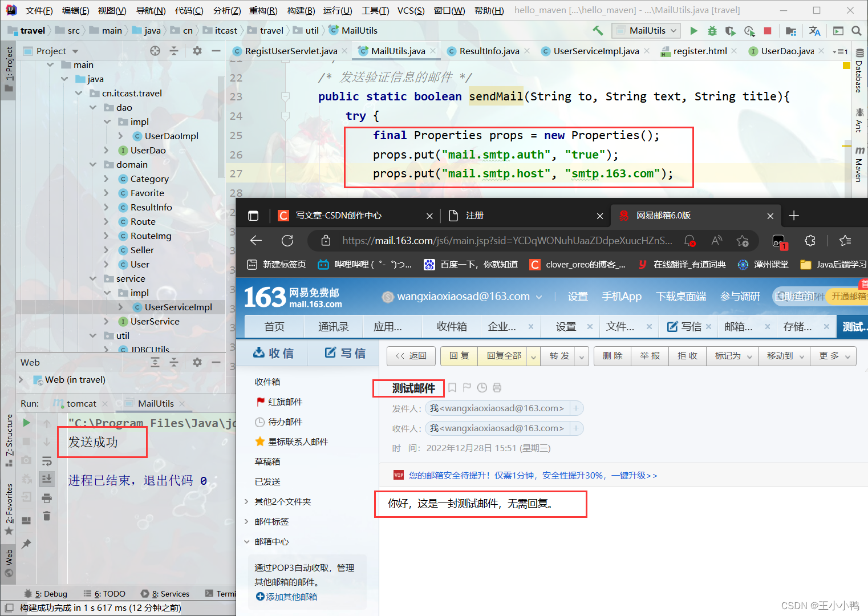Click 删除 button for this email
Image resolution: width=868 pixels, height=616 pixels.
(x=612, y=356)
